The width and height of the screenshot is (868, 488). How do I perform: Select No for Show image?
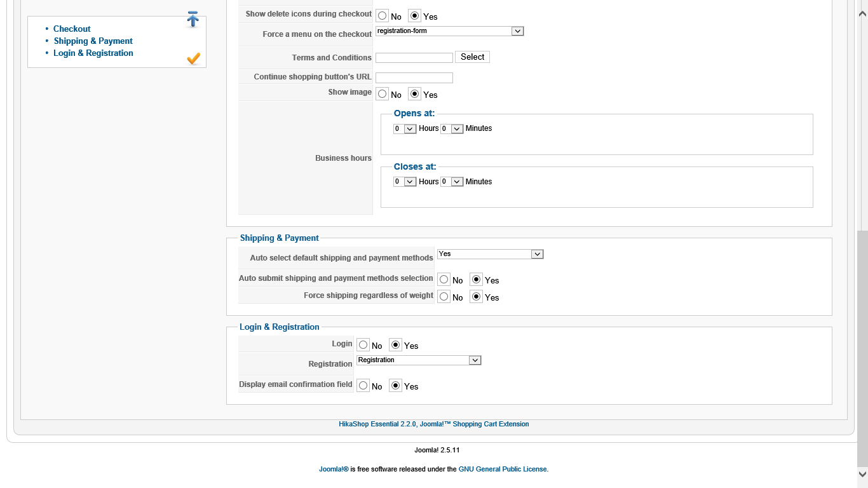pyautogui.click(x=383, y=94)
